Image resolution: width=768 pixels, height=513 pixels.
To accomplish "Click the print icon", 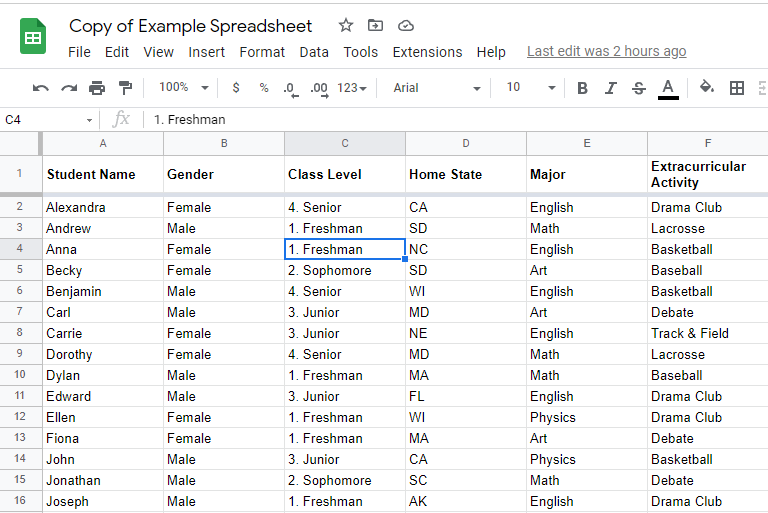I will tap(97, 88).
